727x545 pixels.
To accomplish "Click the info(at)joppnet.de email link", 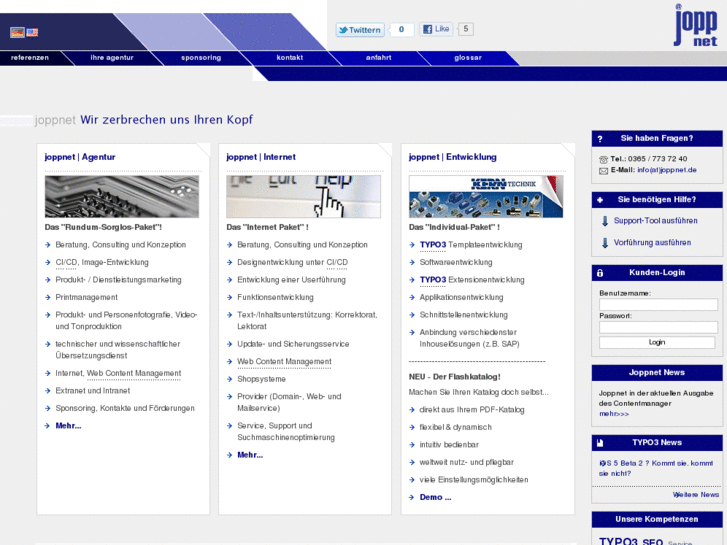I will tap(667, 170).
